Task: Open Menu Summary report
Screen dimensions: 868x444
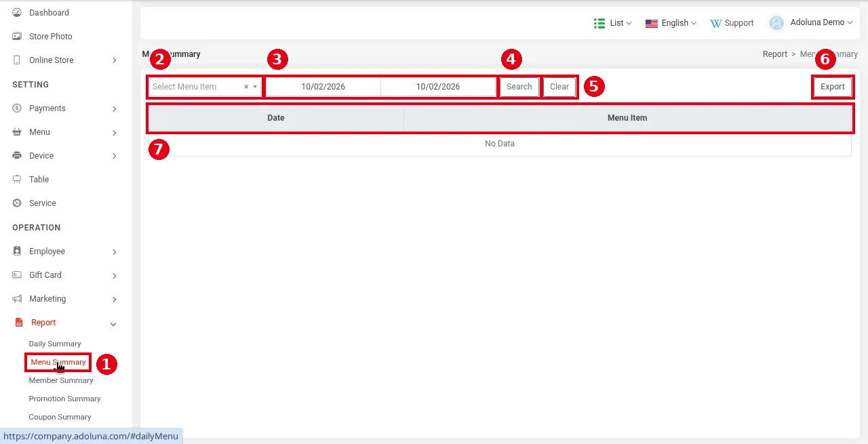Action: [58, 362]
